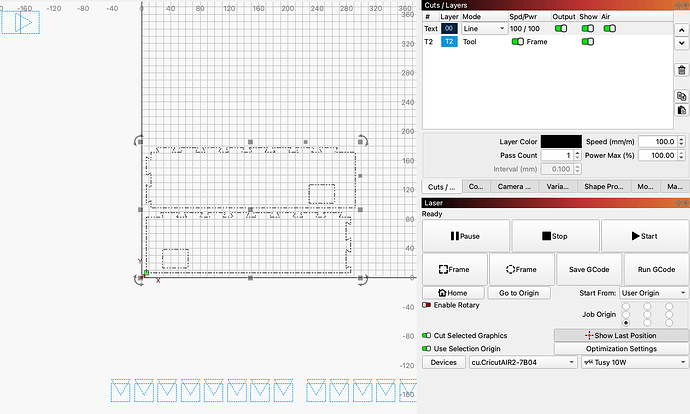Adjust the Speed (mm/m) stepper arrows
The width and height of the screenshot is (690, 414).
(x=681, y=142)
